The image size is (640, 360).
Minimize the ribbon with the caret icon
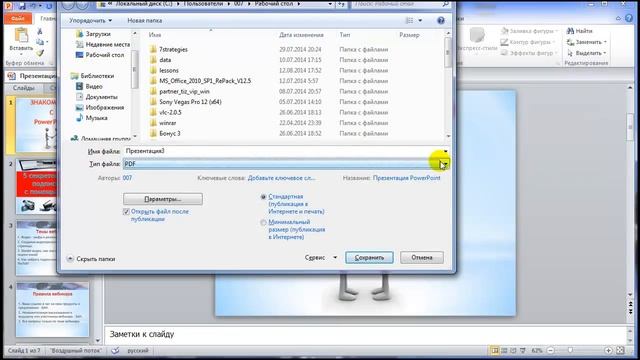[x=618, y=18]
